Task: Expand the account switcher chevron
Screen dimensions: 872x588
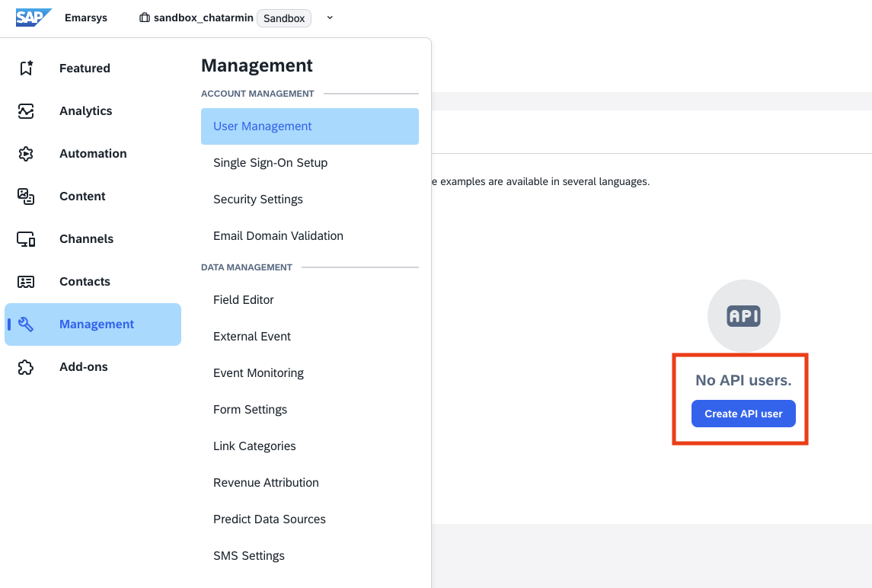Action: point(330,18)
